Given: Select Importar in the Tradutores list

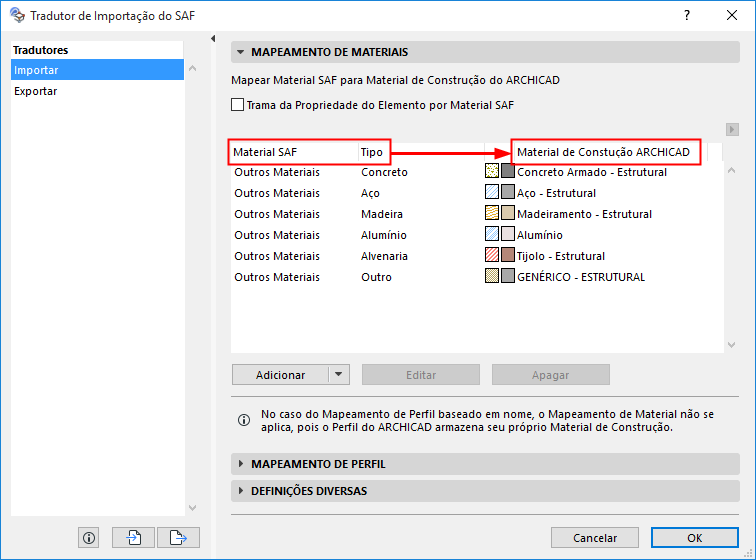Looking at the screenshot, I should coord(97,70).
